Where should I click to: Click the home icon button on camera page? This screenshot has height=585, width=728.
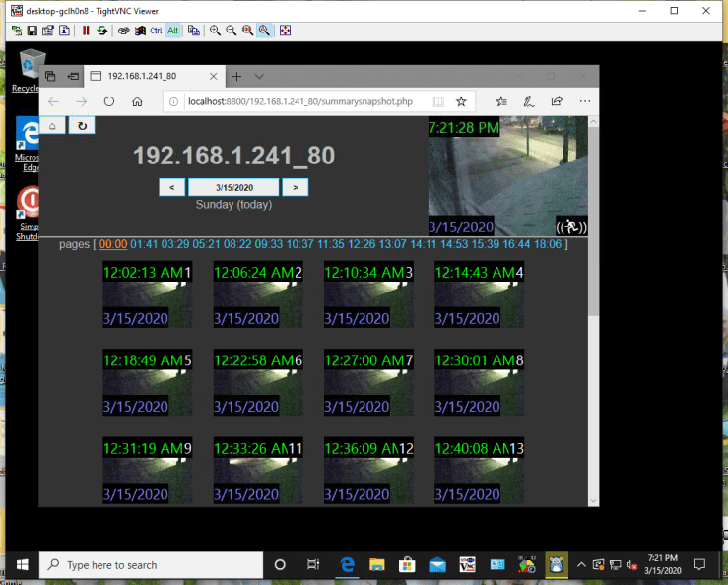(x=53, y=125)
